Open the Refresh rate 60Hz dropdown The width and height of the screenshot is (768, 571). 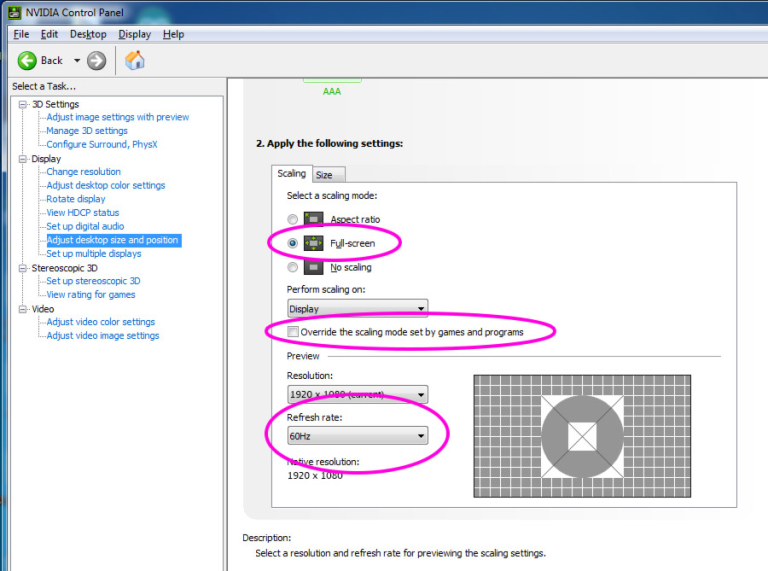pos(357,436)
